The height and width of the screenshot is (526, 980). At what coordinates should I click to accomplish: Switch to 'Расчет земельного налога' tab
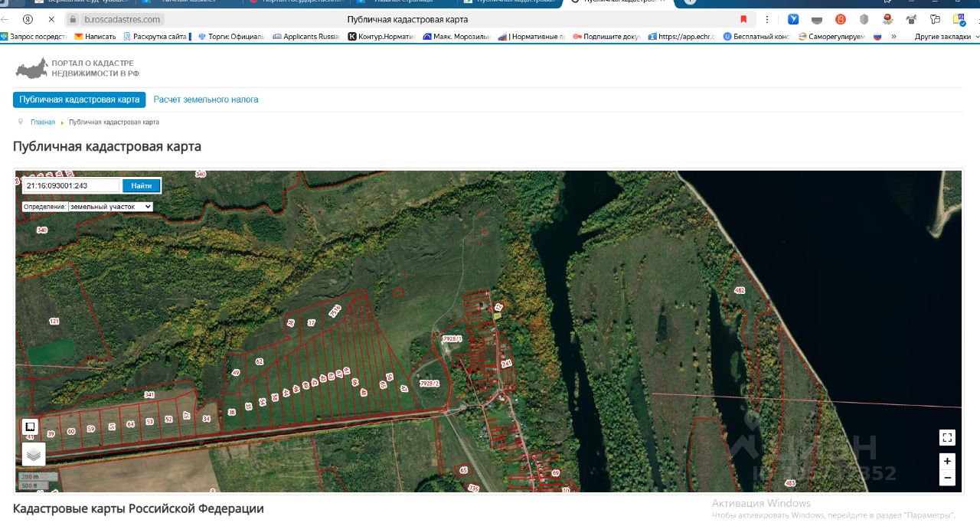[x=206, y=100]
